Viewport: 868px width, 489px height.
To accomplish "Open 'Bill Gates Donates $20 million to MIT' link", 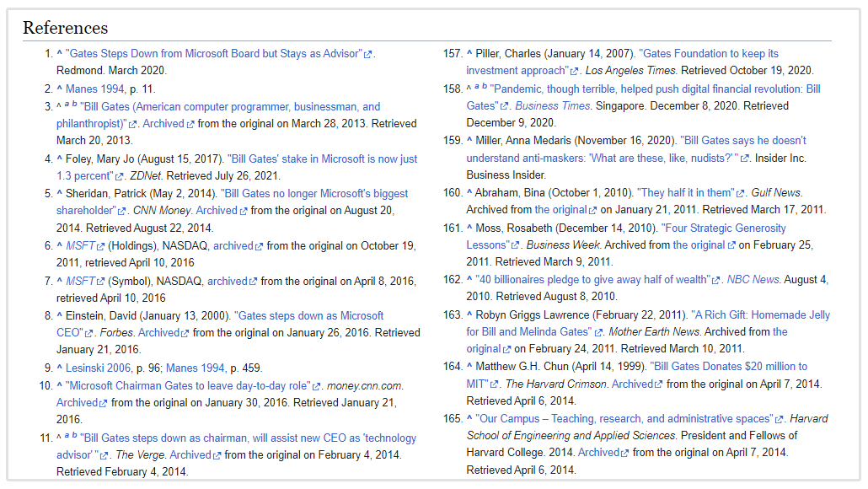I will pyautogui.click(x=728, y=367).
